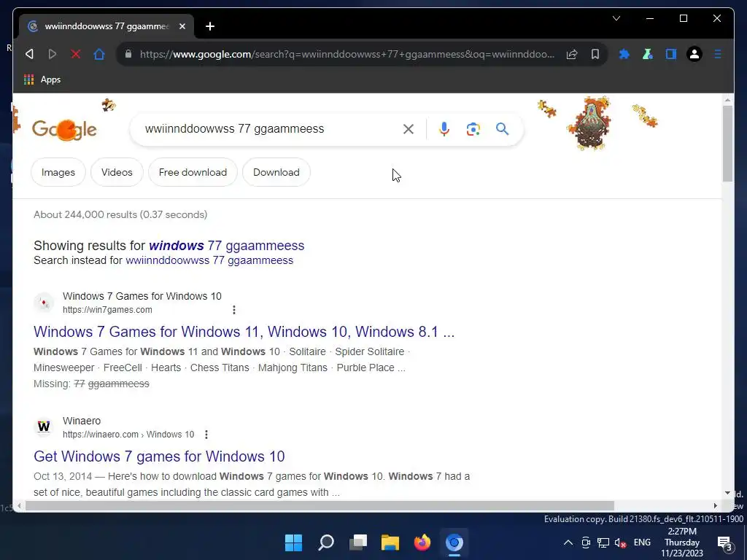Open more options for Winaero result

tap(206, 435)
